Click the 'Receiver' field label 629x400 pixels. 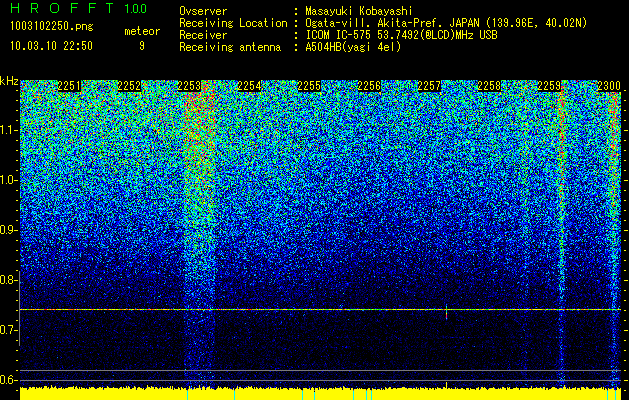click(x=203, y=35)
